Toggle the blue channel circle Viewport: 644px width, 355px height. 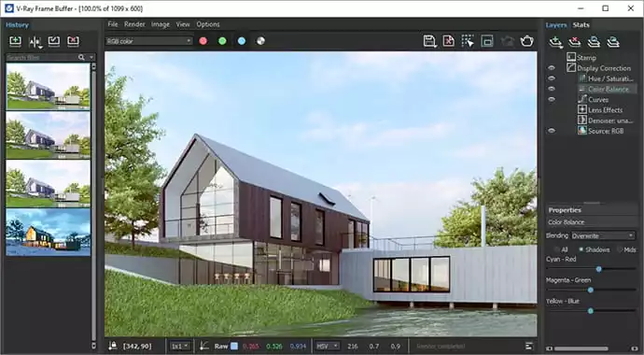(x=242, y=41)
